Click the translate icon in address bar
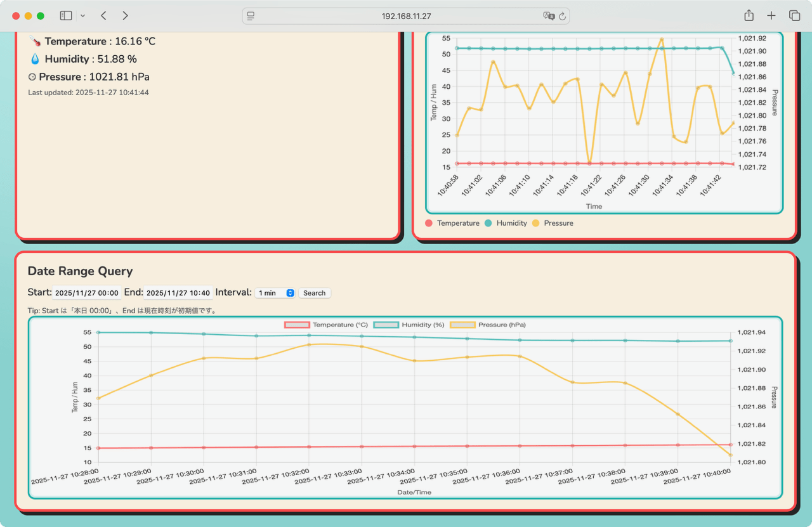 548,16
